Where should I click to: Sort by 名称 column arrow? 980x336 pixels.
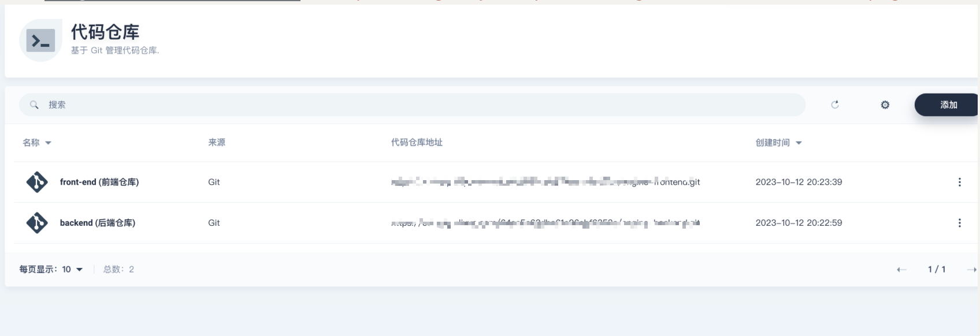(49, 143)
